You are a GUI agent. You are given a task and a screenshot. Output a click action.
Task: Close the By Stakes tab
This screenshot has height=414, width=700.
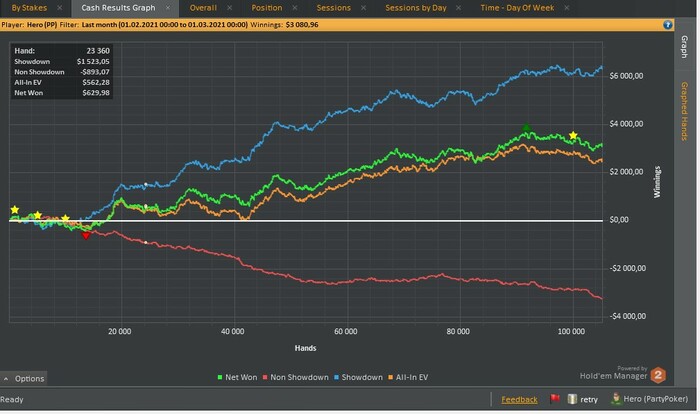59,8
